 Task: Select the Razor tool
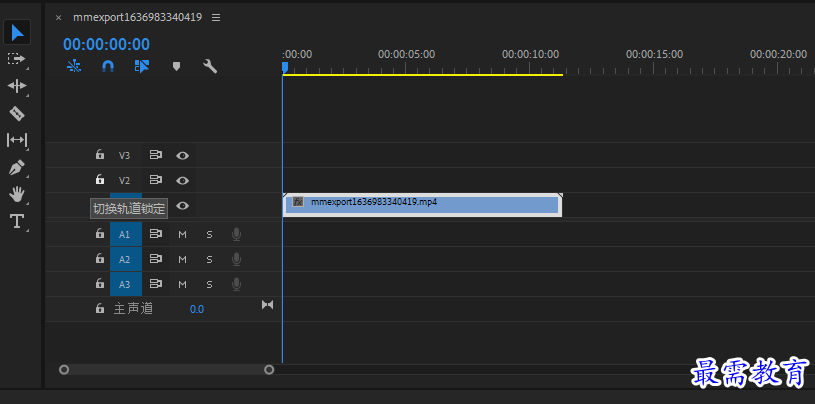tap(17, 113)
